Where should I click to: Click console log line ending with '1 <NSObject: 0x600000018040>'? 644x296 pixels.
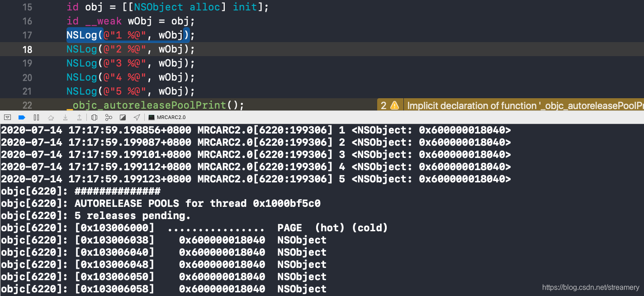(x=256, y=130)
